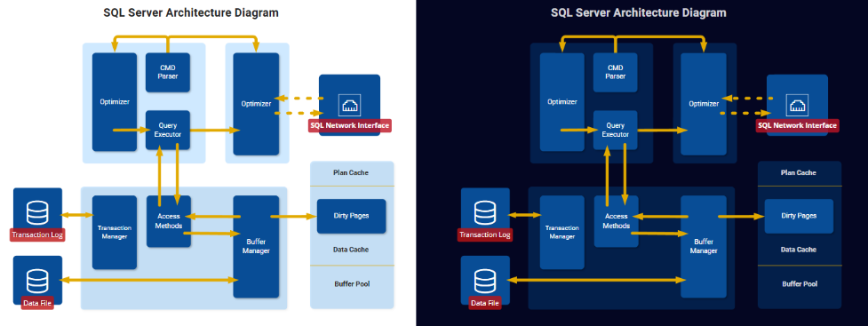This screenshot has height=326, width=868.
Task: Click the Transaction Log database icon, light diagram
Action: tap(37, 212)
